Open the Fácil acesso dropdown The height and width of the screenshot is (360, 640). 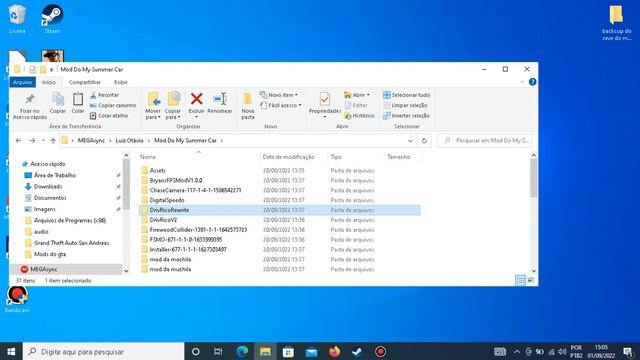tap(281, 105)
